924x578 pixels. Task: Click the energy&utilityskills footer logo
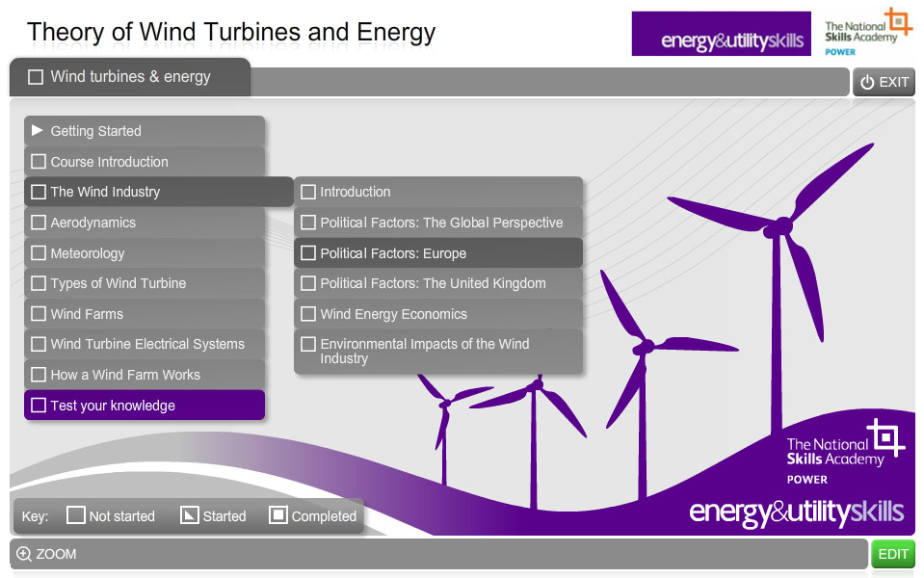point(796,512)
